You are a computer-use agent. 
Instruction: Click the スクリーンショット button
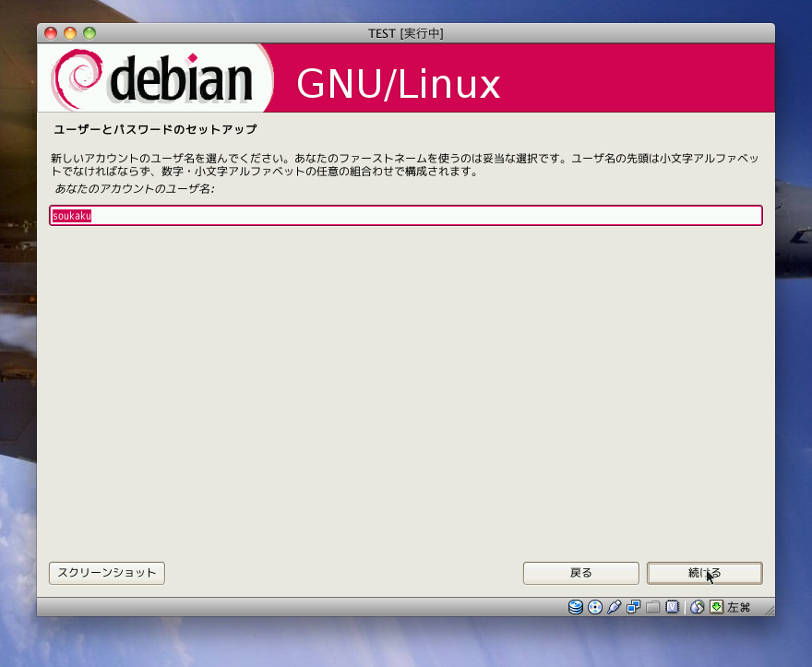coord(107,573)
